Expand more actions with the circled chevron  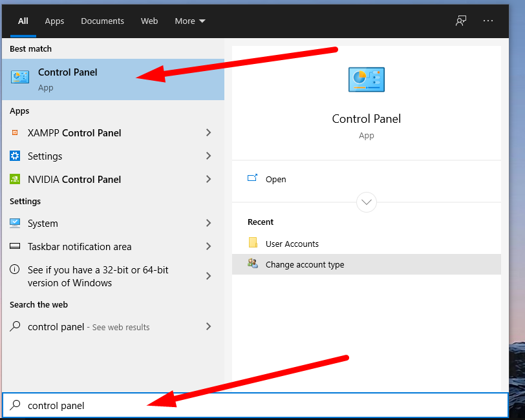pos(367,202)
